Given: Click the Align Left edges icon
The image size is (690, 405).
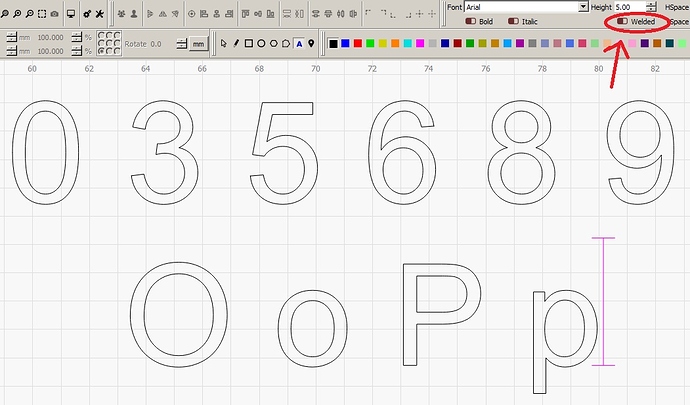Looking at the screenshot, I should pos(204,14).
